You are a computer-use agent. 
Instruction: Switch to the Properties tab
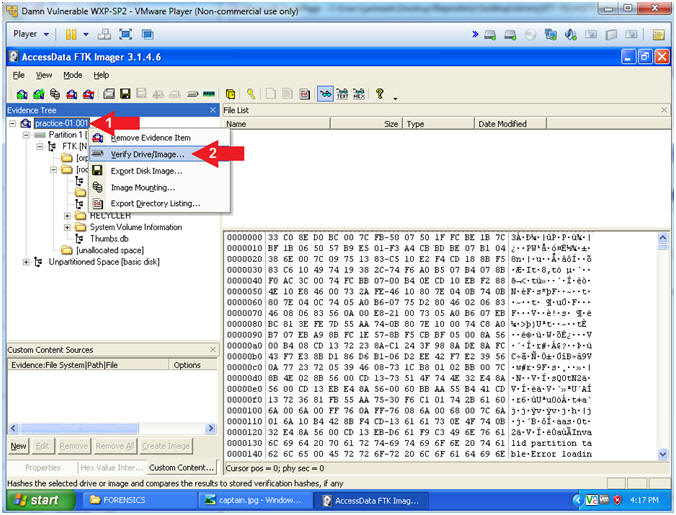pos(42,468)
